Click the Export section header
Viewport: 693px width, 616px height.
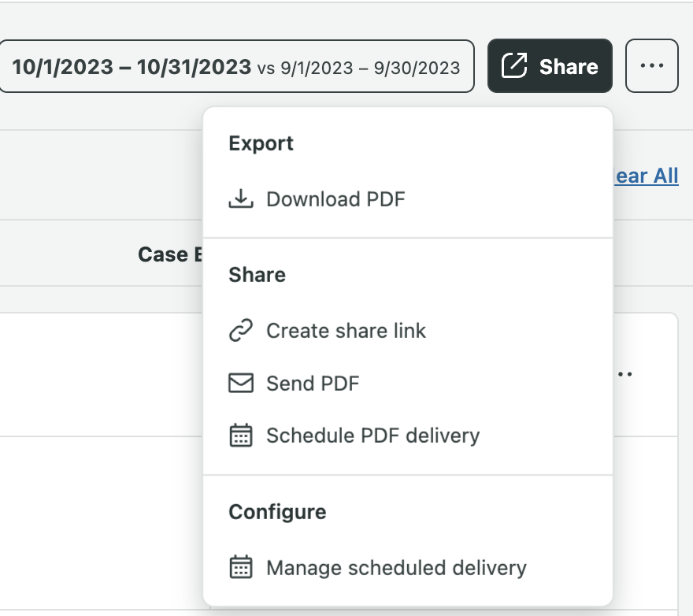tap(261, 143)
